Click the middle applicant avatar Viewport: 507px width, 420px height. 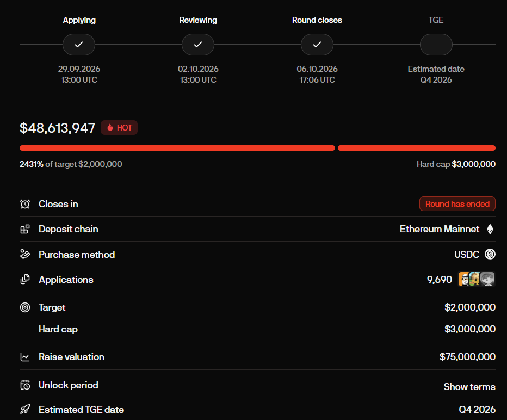(x=474, y=279)
